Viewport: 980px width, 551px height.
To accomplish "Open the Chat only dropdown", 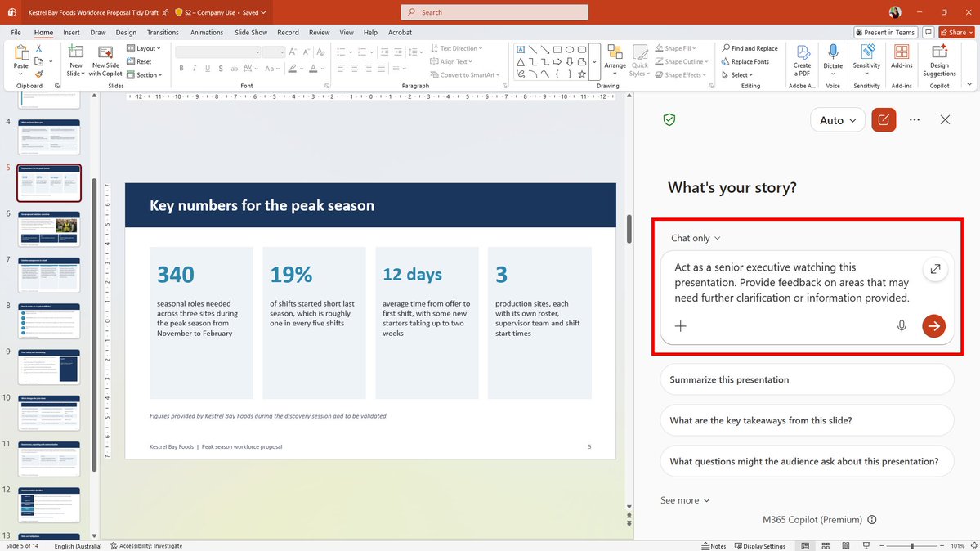I will (x=696, y=238).
